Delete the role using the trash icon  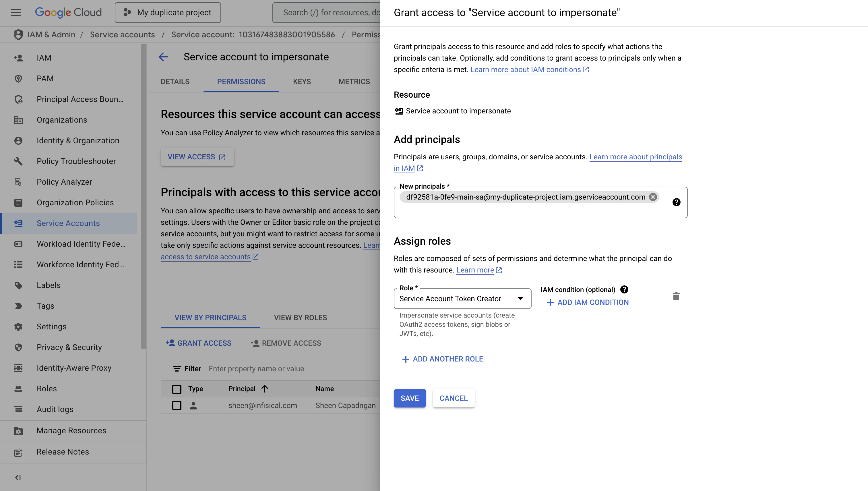[676, 296]
